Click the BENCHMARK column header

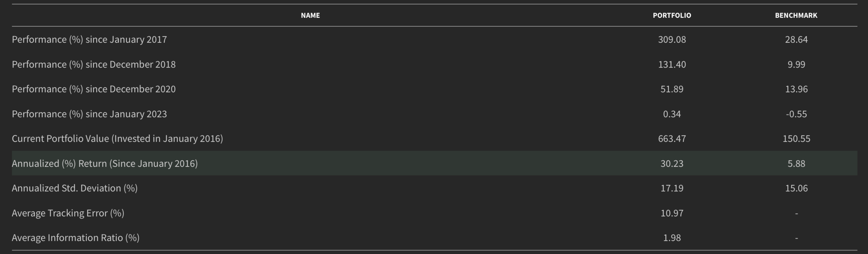click(x=796, y=16)
